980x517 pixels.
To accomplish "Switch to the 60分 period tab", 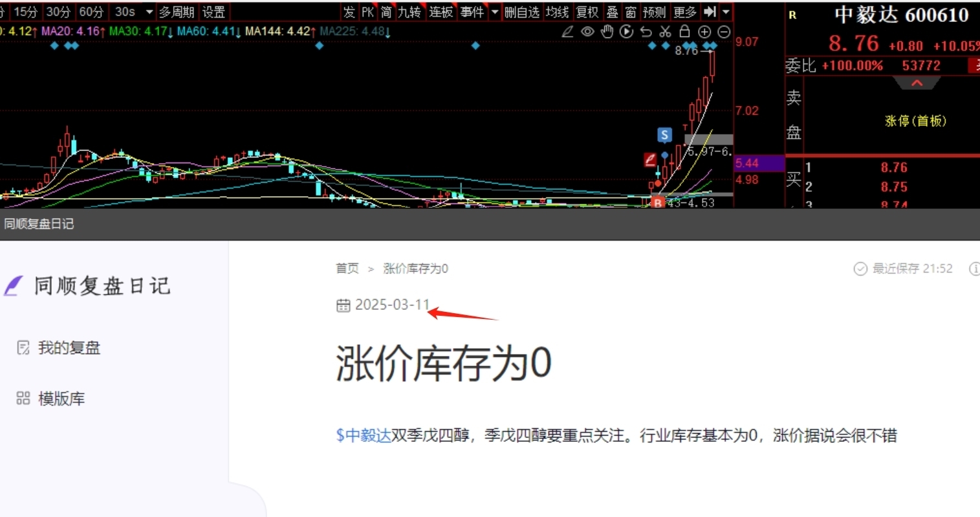I will pyautogui.click(x=91, y=12).
